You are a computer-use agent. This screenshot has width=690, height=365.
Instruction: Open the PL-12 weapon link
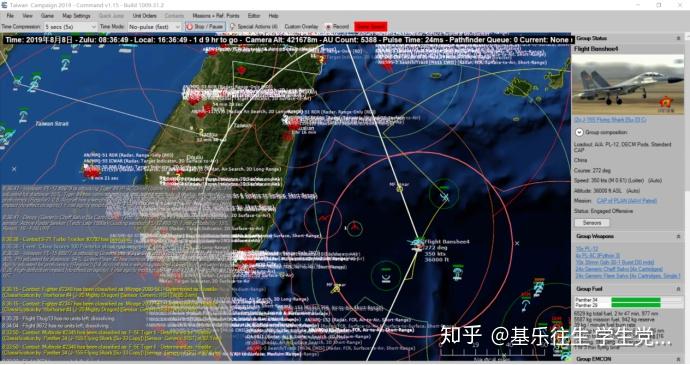point(587,249)
